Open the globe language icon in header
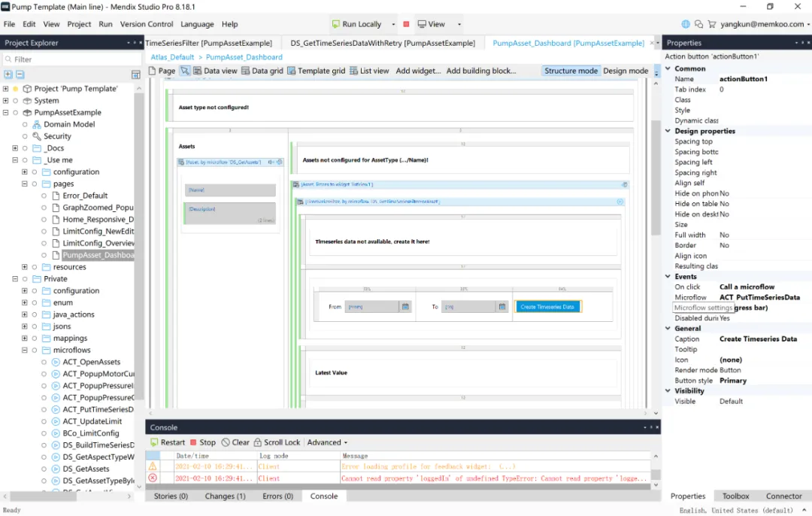 686,24
